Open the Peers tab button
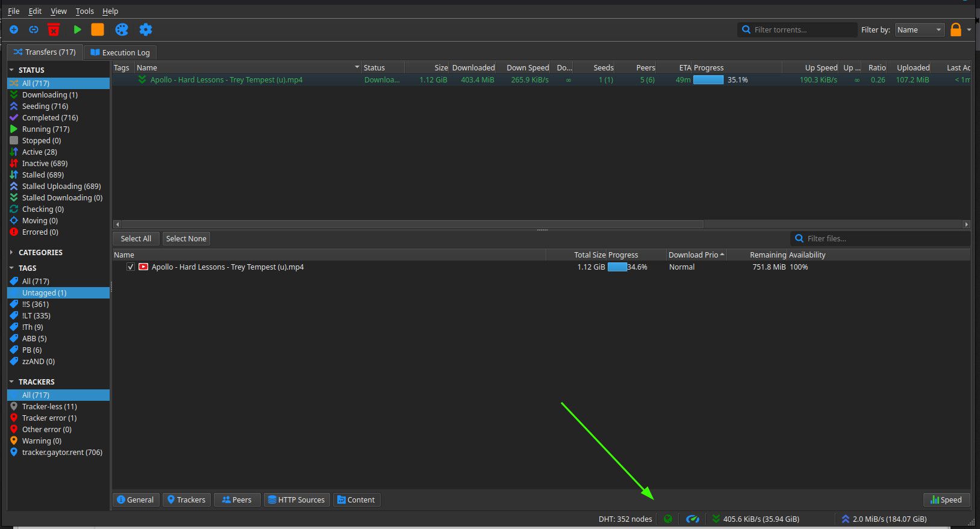Viewport: 980px width, 529px height. point(237,500)
